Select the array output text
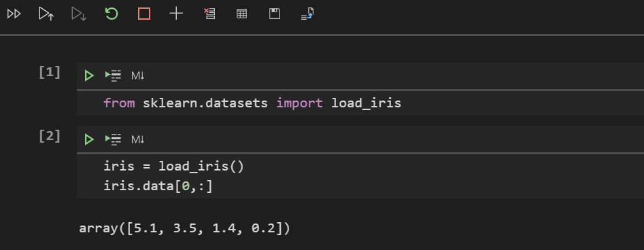 pos(184,228)
